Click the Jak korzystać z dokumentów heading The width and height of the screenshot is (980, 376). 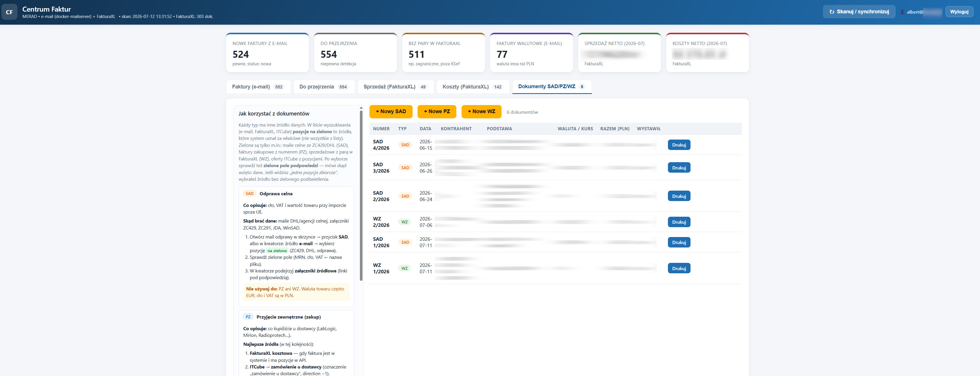click(x=274, y=113)
